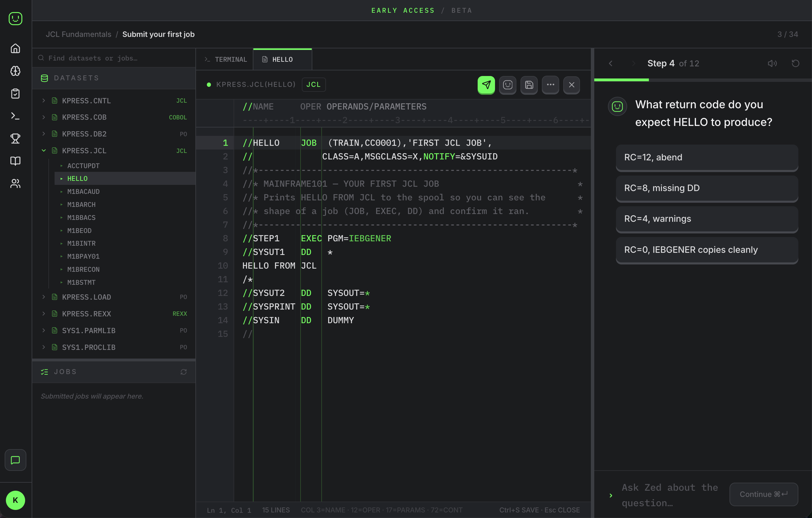
Task: Open the M1BPAY01 member
Action: click(125, 256)
